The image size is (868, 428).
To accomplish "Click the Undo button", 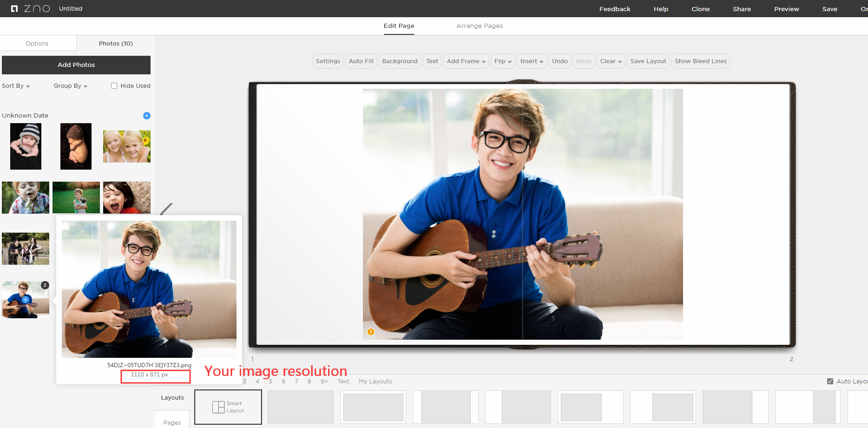I will (x=560, y=61).
